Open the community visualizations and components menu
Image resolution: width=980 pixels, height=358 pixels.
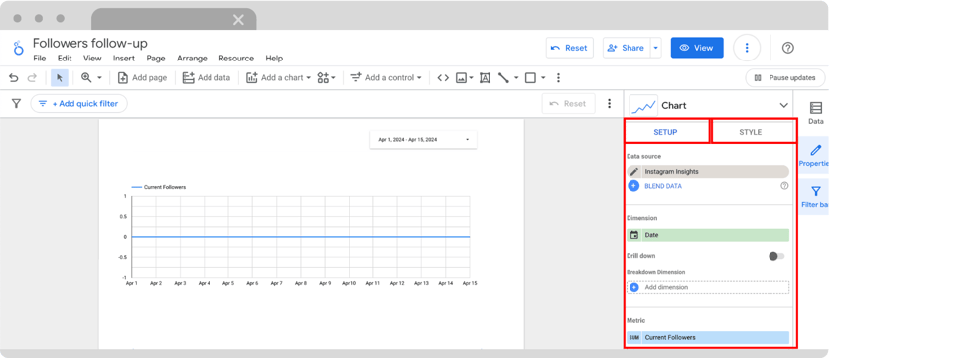pyautogui.click(x=327, y=78)
